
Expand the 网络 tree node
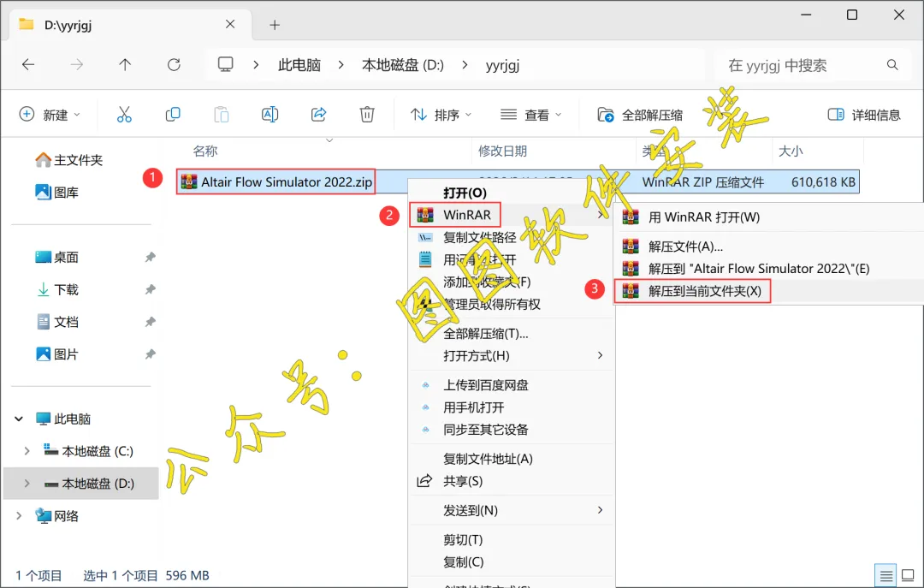19,516
